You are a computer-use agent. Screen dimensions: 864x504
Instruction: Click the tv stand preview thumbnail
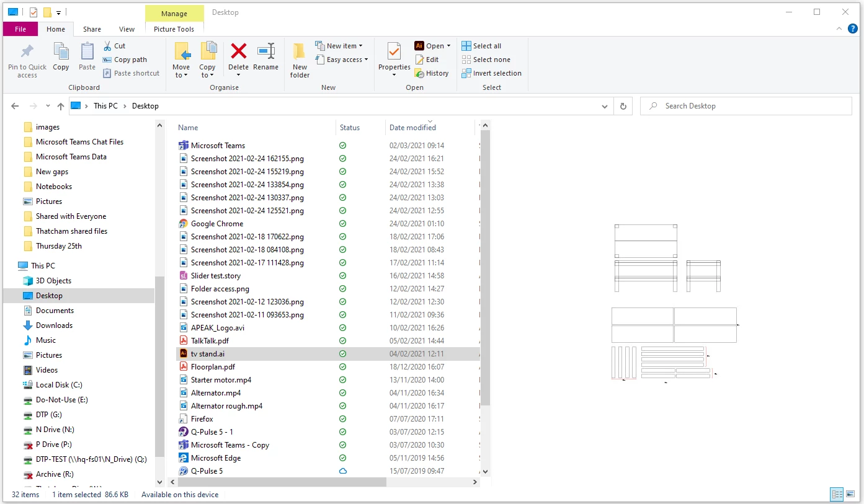pyautogui.click(x=675, y=303)
